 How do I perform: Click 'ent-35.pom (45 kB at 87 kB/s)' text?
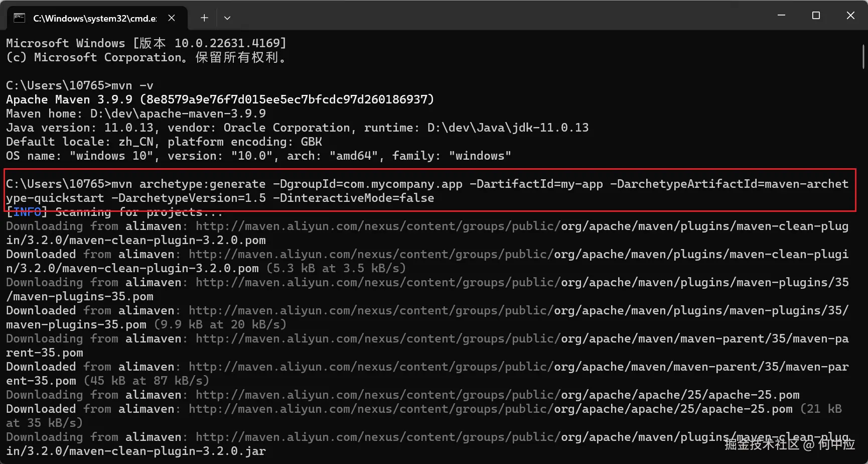click(107, 381)
